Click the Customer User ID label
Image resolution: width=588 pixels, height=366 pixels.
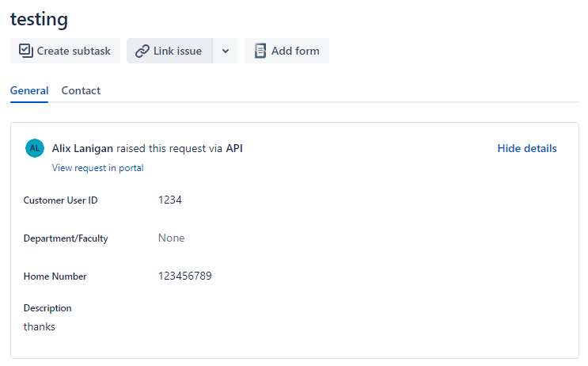tap(60, 200)
